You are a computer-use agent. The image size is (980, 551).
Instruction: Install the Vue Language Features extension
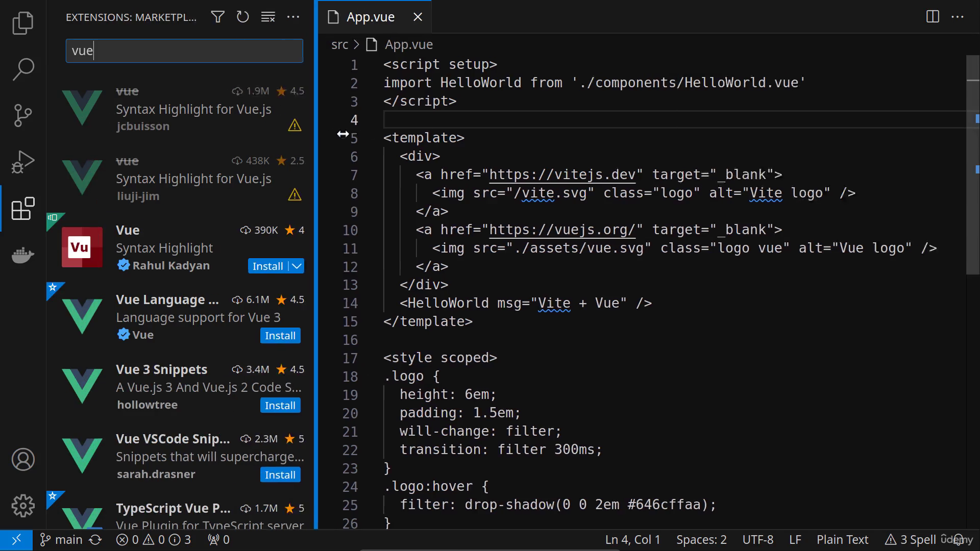point(280,336)
